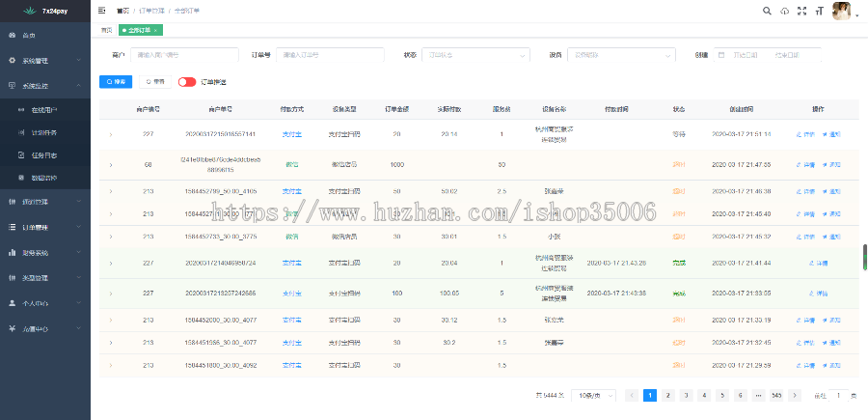Switch to the 首页 page tab
The image size is (868, 420).
[106, 30]
